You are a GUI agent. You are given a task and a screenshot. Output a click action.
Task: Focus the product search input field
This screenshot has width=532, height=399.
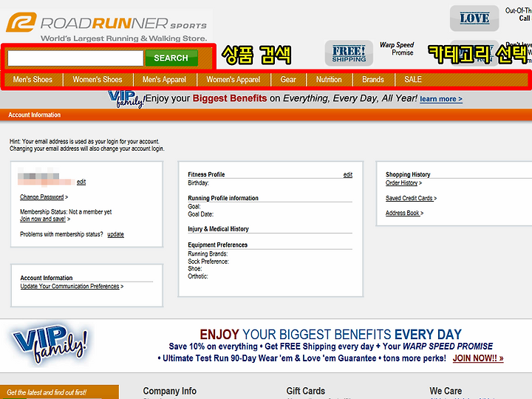pyautogui.click(x=75, y=58)
